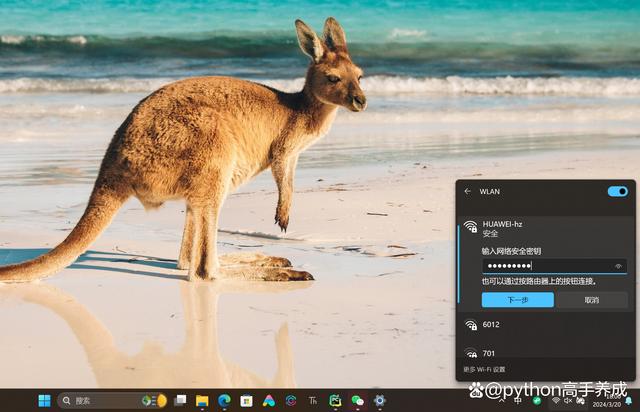Launch Microsoft Edge from the taskbar
The width and height of the screenshot is (640, 412).
(224, 400)
